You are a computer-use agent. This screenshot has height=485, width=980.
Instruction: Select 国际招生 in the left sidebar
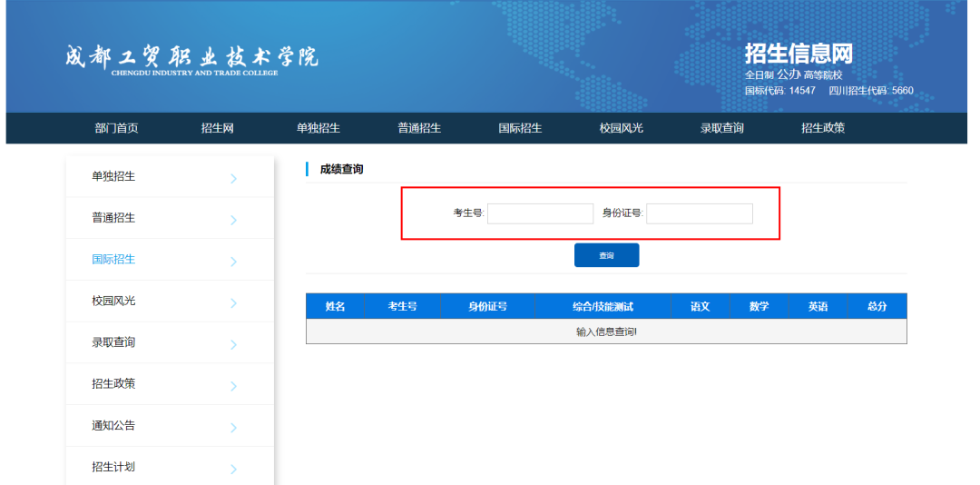[x=170, y=259]
